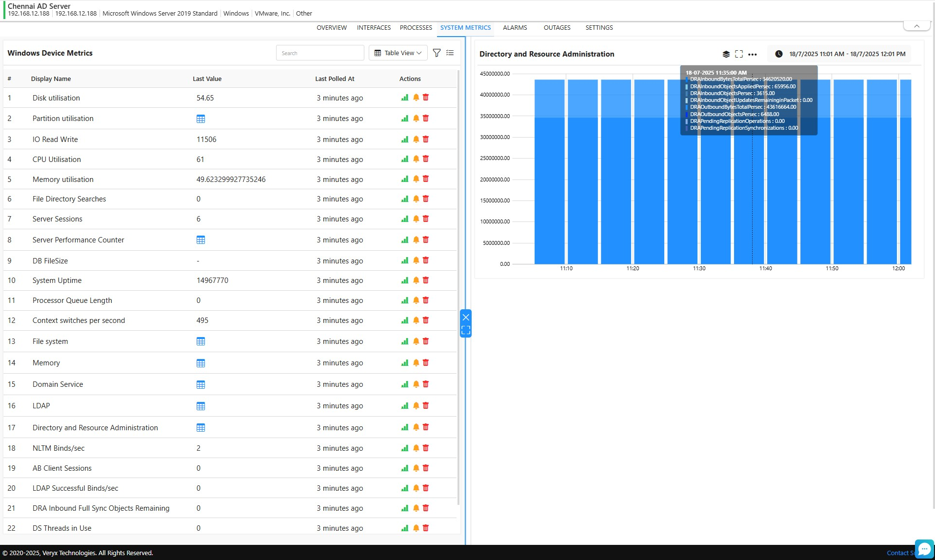
Task: Open the Table View dropdown
Action: (398, 53)
